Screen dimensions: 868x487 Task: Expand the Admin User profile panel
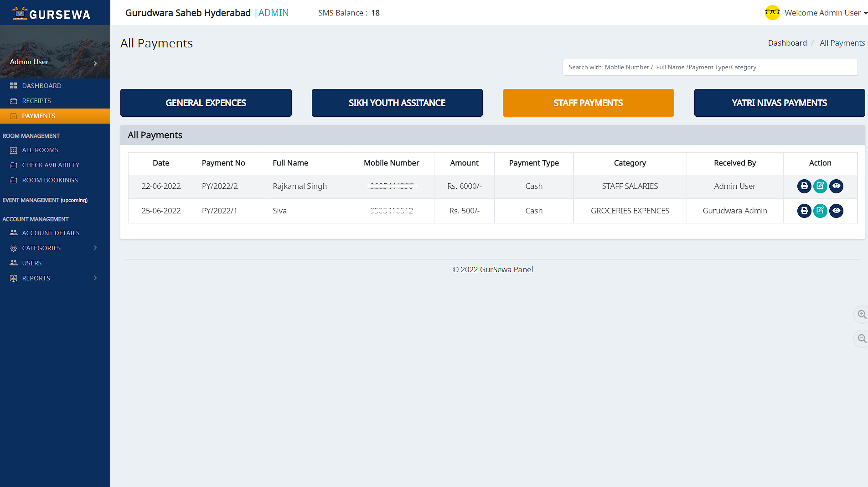tap(95, 63)
